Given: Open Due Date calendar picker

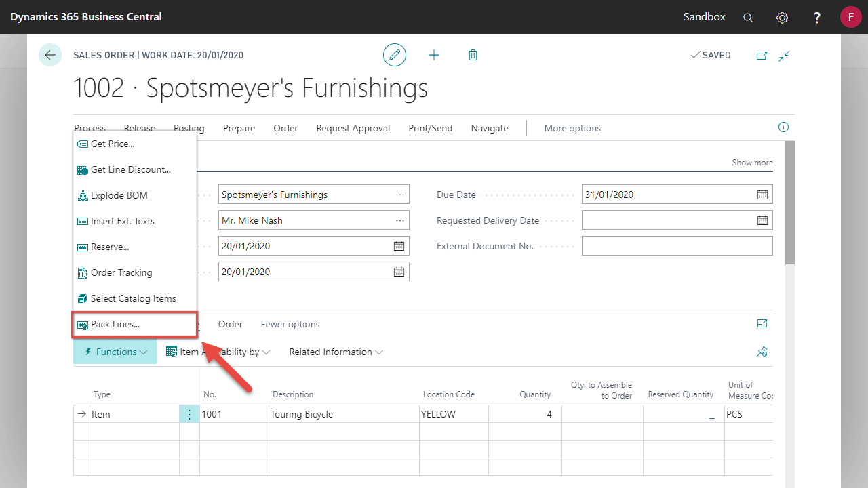Looking at the screenshot, I should coord(762,195).
